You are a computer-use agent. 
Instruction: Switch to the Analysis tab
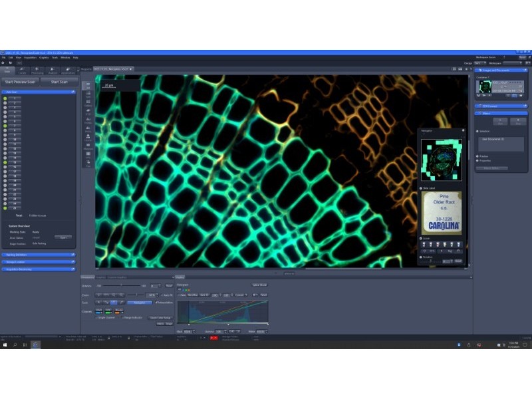tap(53, 70)
